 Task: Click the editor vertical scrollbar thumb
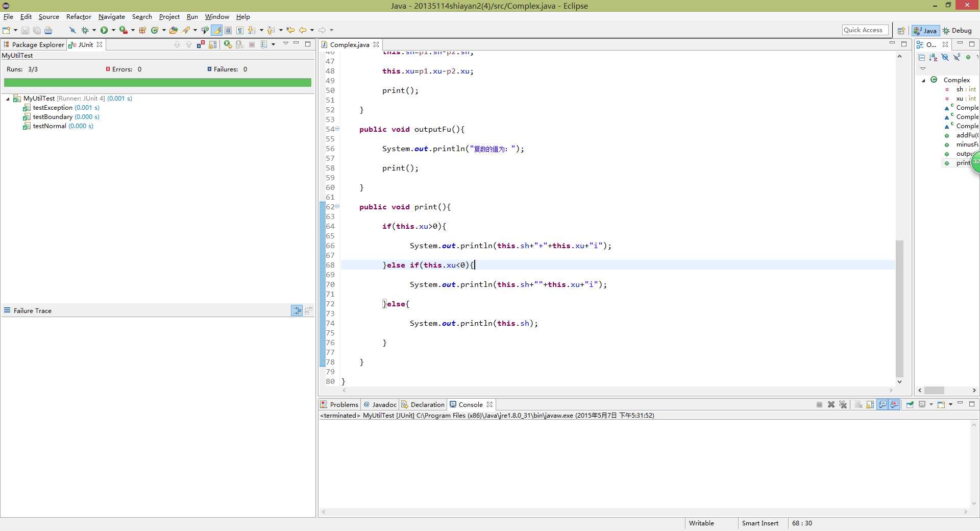coord(899,308)
